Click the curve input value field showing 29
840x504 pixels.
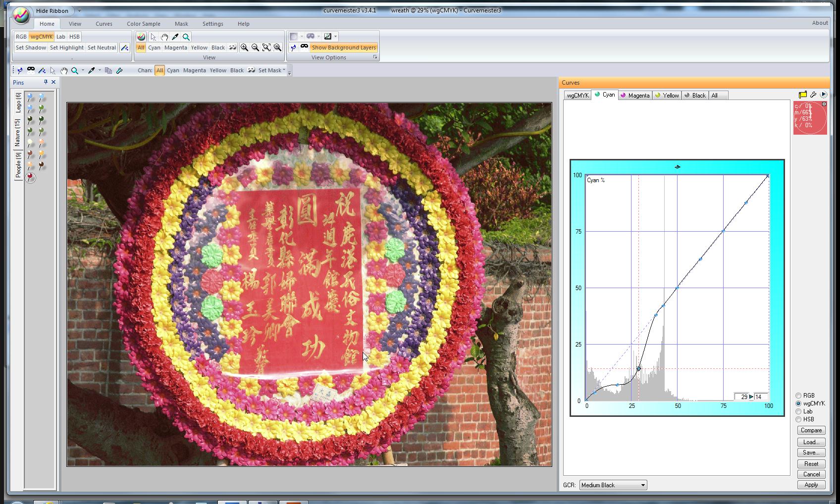742,397
